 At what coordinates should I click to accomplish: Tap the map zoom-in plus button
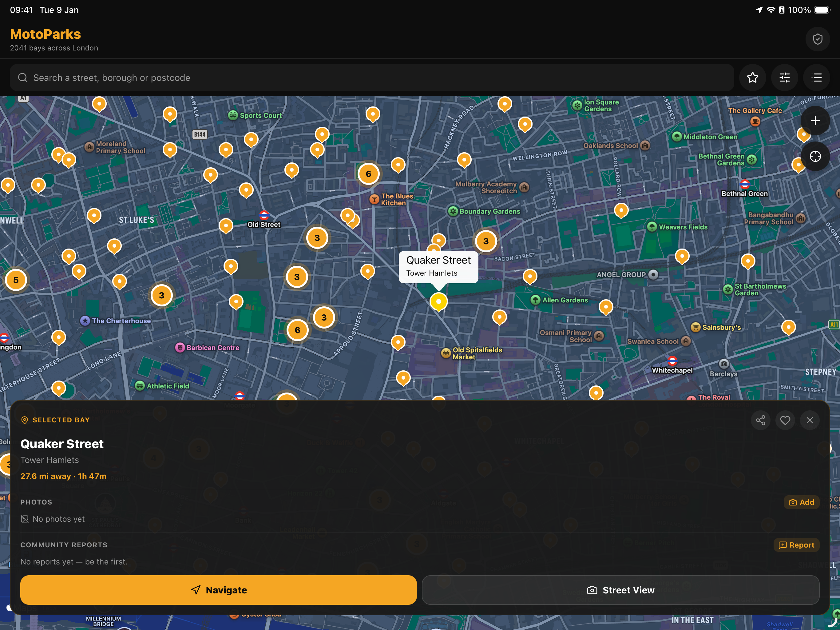pyautogui.click(x=815, y=121)
